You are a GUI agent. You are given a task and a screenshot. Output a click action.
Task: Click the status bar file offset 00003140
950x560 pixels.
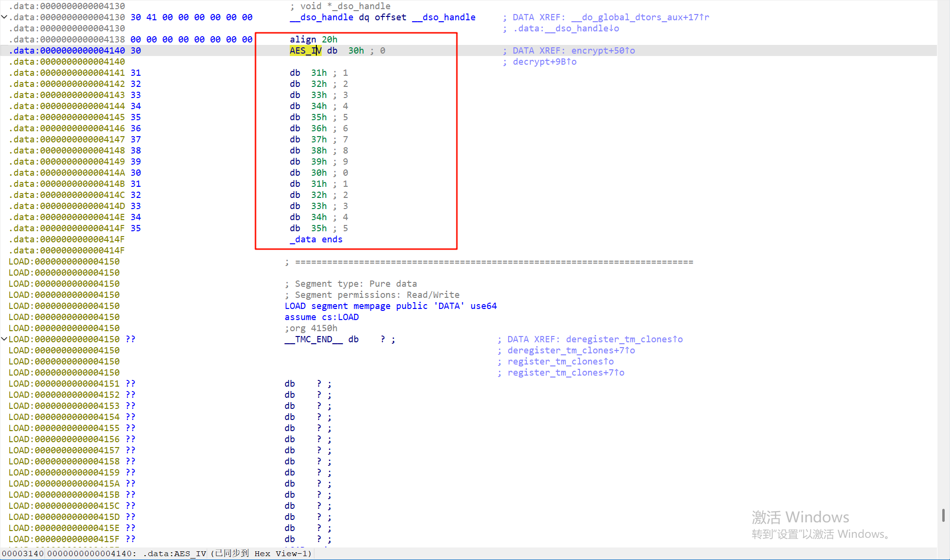click(x=23, y=554)
